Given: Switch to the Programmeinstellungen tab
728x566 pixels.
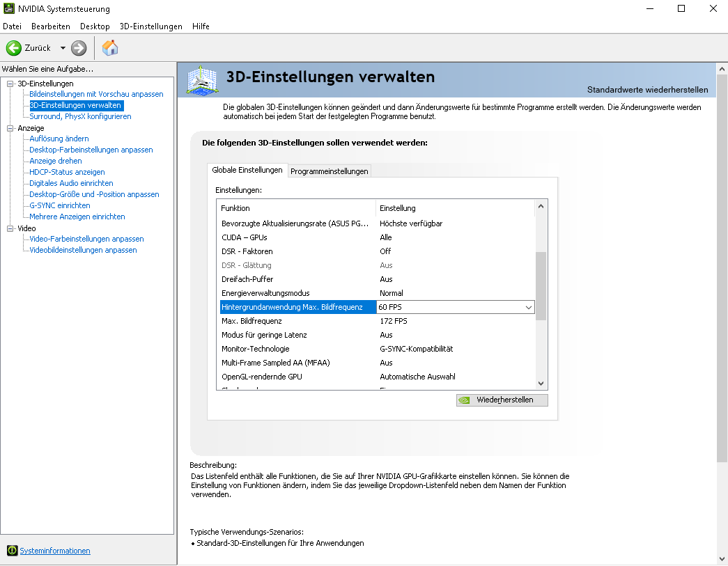Looking at the screenshot, I should pos(330,171).
